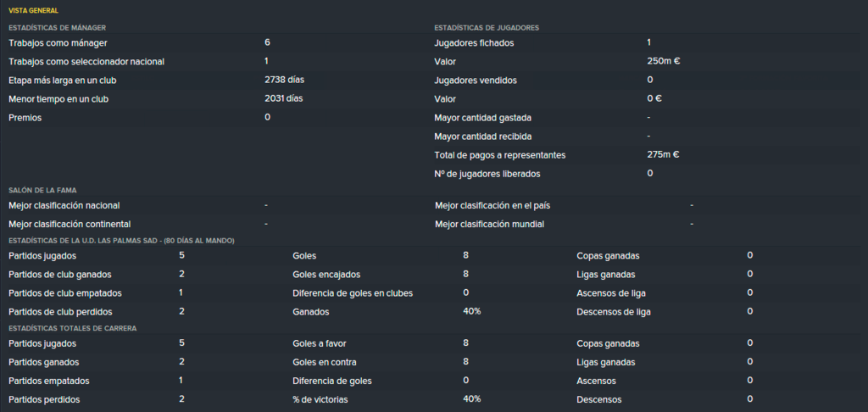The height and width of the screenshot is (412, 868).
Task: Select the 250m € signed players value
Action: [x=663, y=62]
